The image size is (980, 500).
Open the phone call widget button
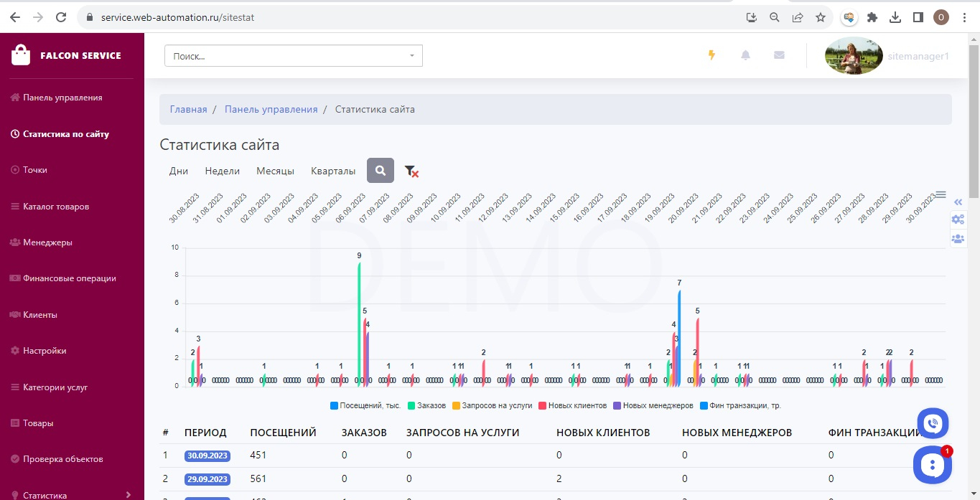click(933, 423)
